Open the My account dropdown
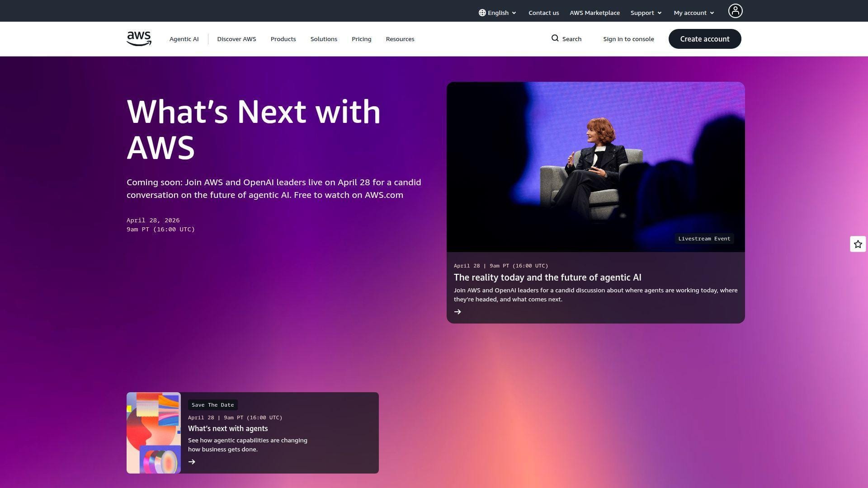This screenshot has height=488, width=868. coord(693,13)
